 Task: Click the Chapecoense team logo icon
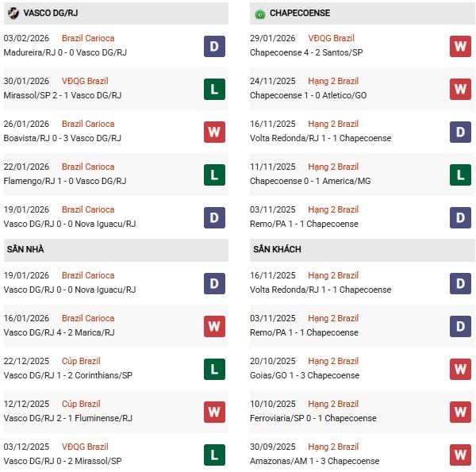259,13
